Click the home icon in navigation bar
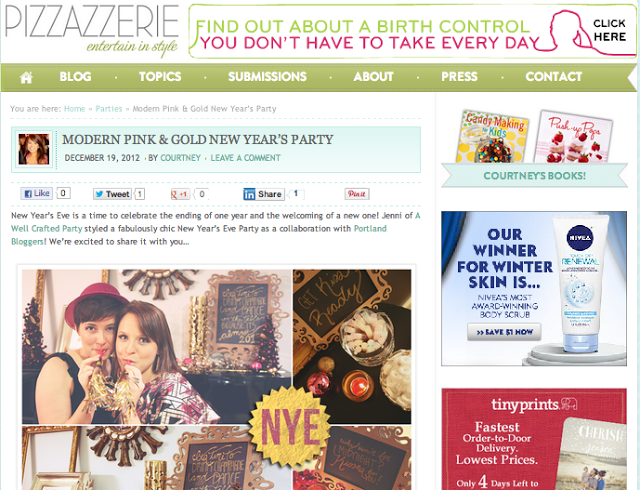The width and height of the screenshot is (640, 490). pos(26,77)
